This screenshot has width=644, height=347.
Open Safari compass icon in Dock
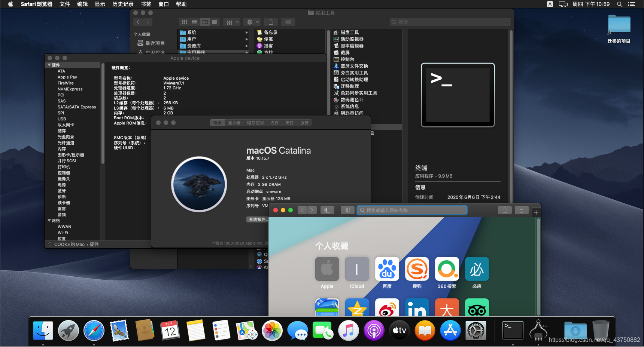pyautogui.click(x=94, y=331)
